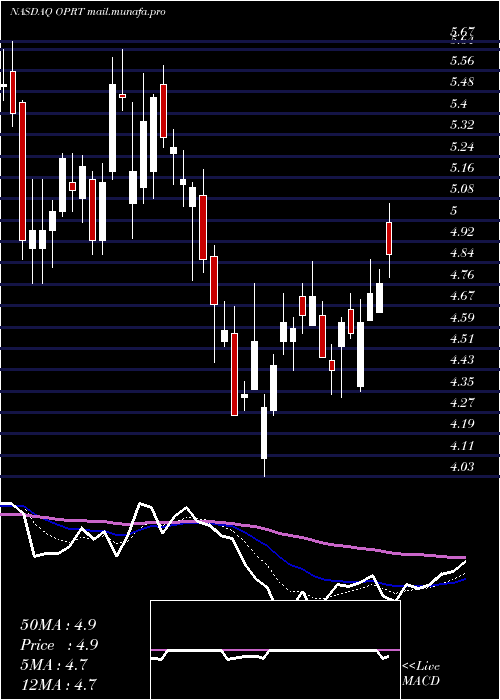
Task: Click the '<<Live MACD' label
Action: click(x=421, y=674)
